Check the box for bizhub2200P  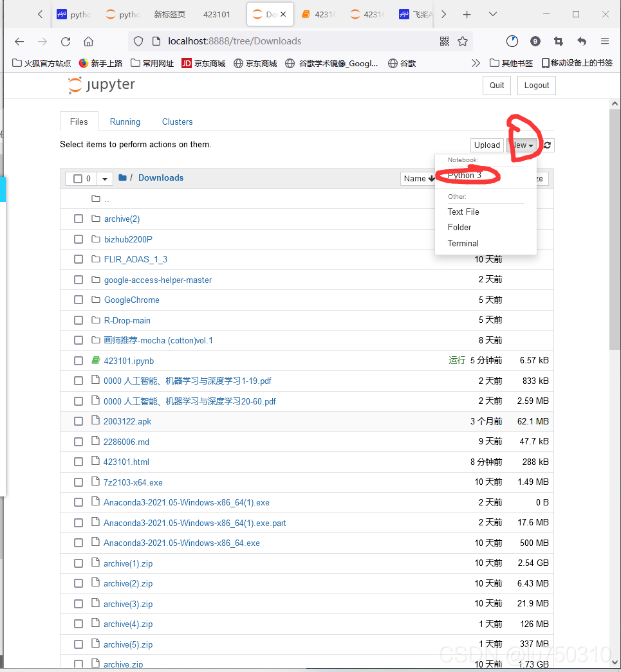(x=79, y=239)
